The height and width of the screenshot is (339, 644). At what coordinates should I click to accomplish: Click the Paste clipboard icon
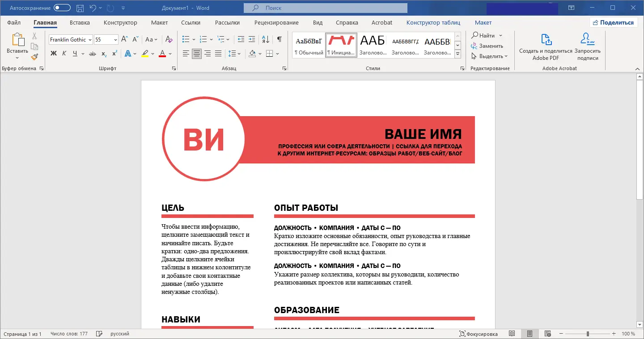point(17,40)
